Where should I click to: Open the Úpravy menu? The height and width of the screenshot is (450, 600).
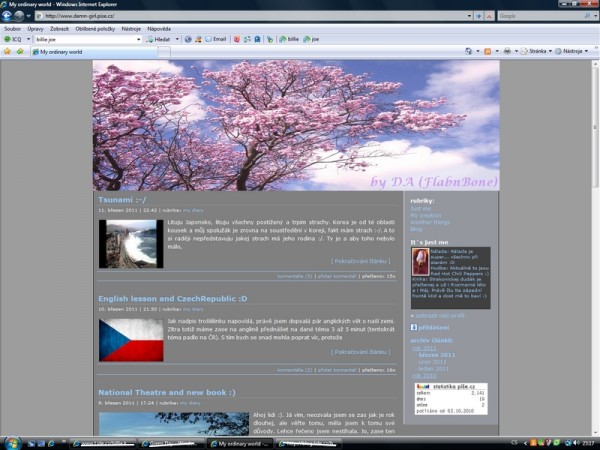tap(35, 29)
